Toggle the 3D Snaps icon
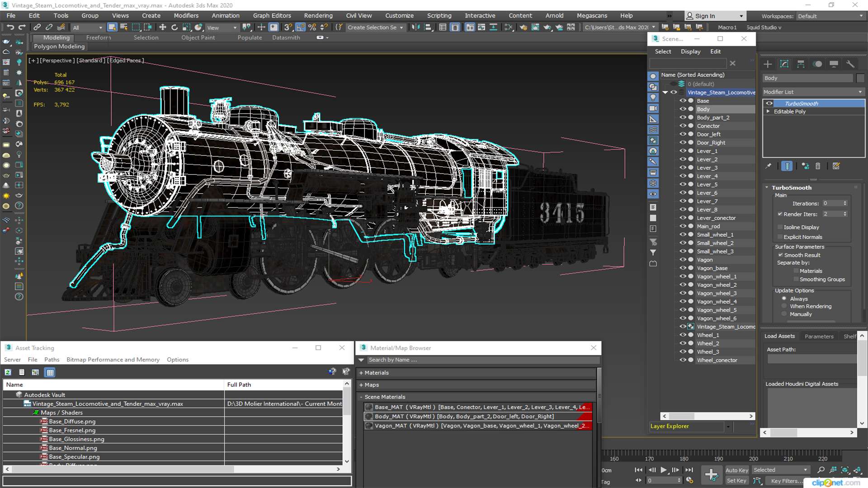This screenshot has width=868, height=488. point(288,27)
